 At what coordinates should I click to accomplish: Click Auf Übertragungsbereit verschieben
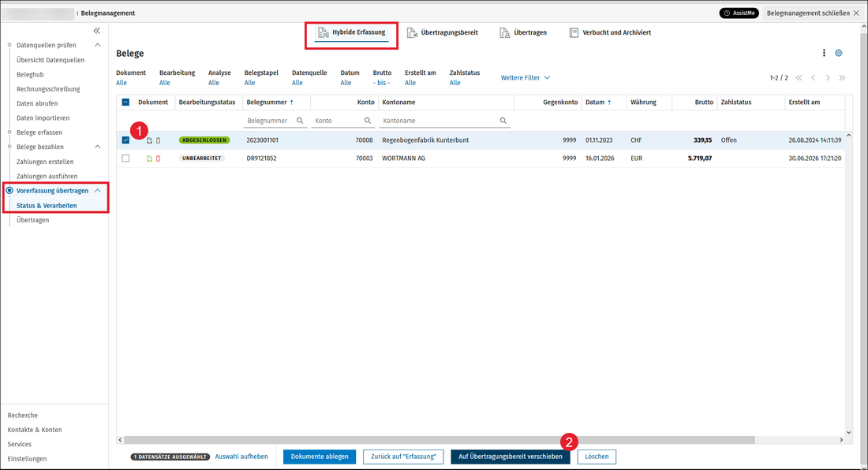click(x=511, y=457)
